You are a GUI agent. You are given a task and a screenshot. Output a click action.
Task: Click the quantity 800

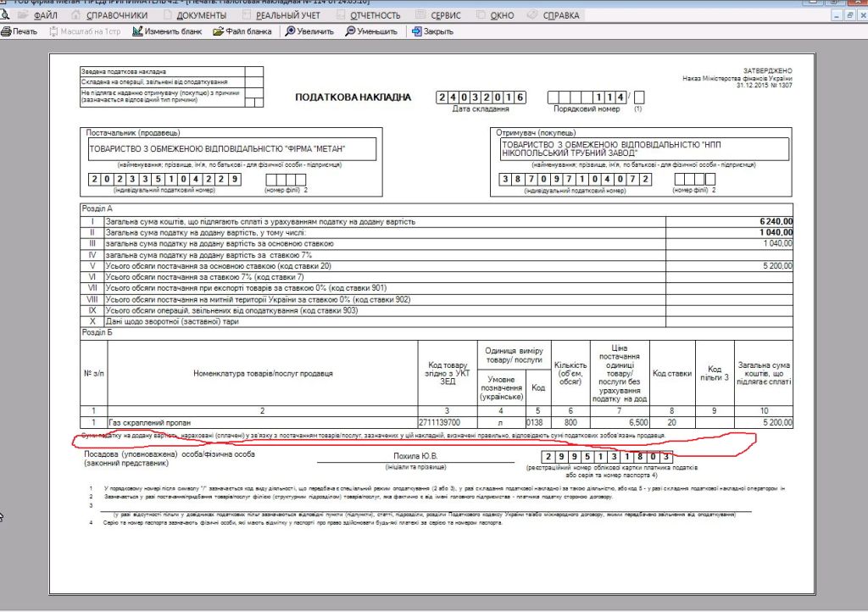570,422
